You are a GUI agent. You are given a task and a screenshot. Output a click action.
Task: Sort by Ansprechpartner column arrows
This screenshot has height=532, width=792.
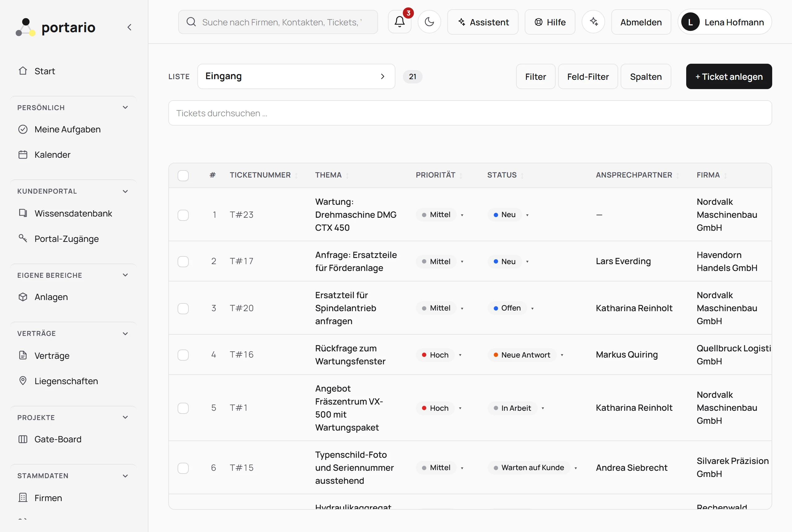pos(678,175)
